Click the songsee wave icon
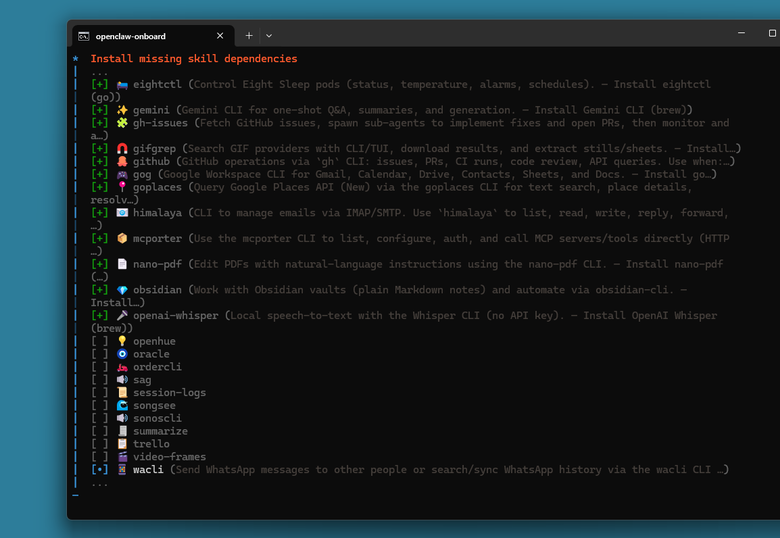Image resolution: width=780 pixels, height=538 pixels. pos(122,406)
